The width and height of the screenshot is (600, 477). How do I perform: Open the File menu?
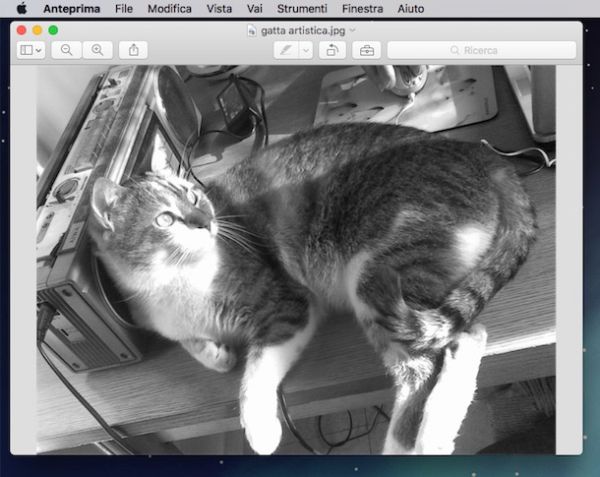click(124, 8)
